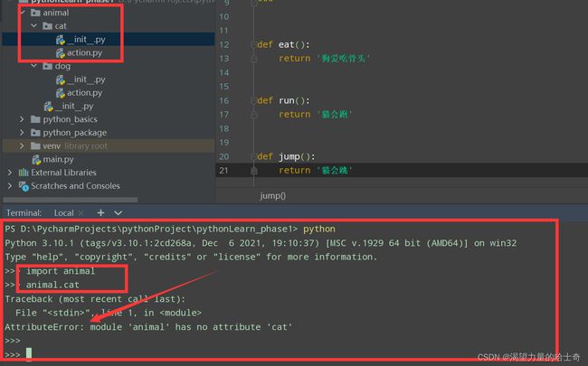
Task: Add a new terminal tab with plus
Action: (x=100, y=212)
